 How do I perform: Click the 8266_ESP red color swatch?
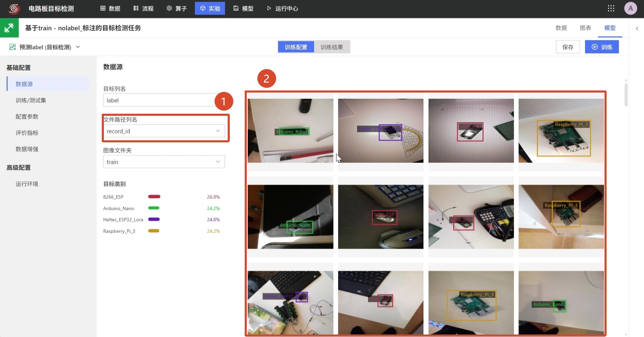[x=154, y=197]
